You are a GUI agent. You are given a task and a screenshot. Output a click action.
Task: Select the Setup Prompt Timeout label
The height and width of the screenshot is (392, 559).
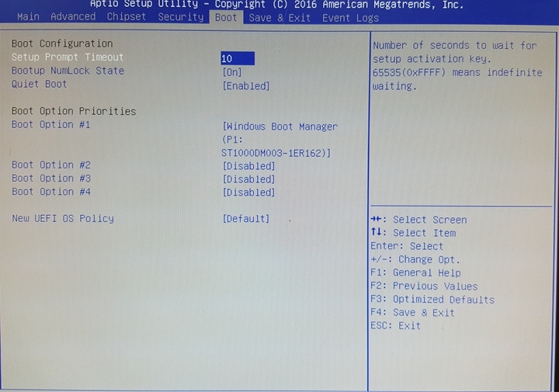68,57
